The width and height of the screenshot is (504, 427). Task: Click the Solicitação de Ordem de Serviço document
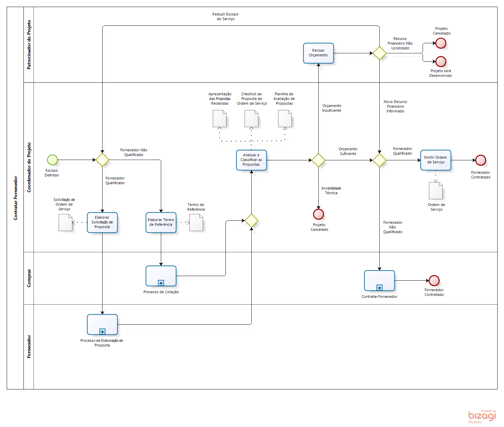65,223
